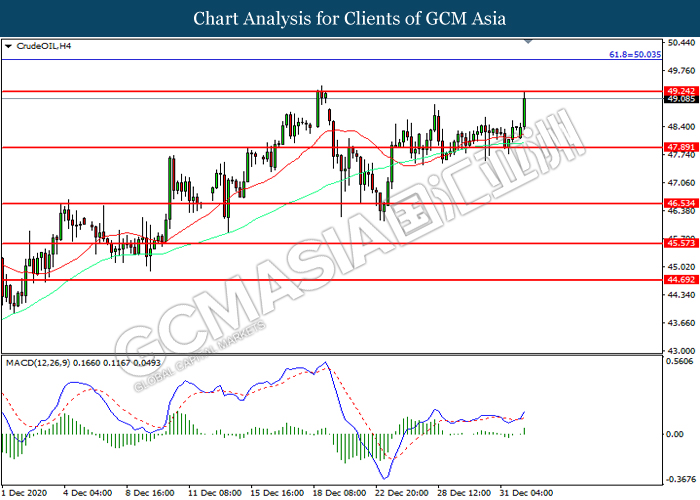Click the 11 Dec 08:00 time axis label
This screenshot has width=700, height=500.
(215, 493)
